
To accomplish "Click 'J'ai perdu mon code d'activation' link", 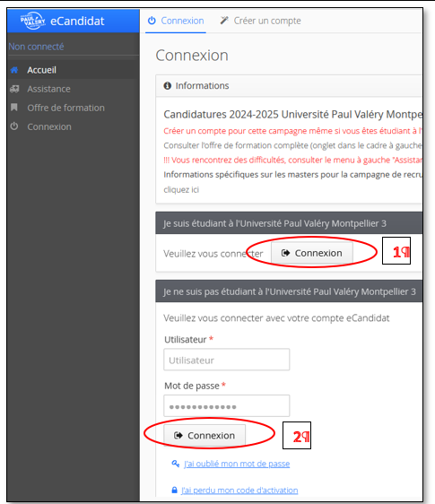I will point(239,491).
